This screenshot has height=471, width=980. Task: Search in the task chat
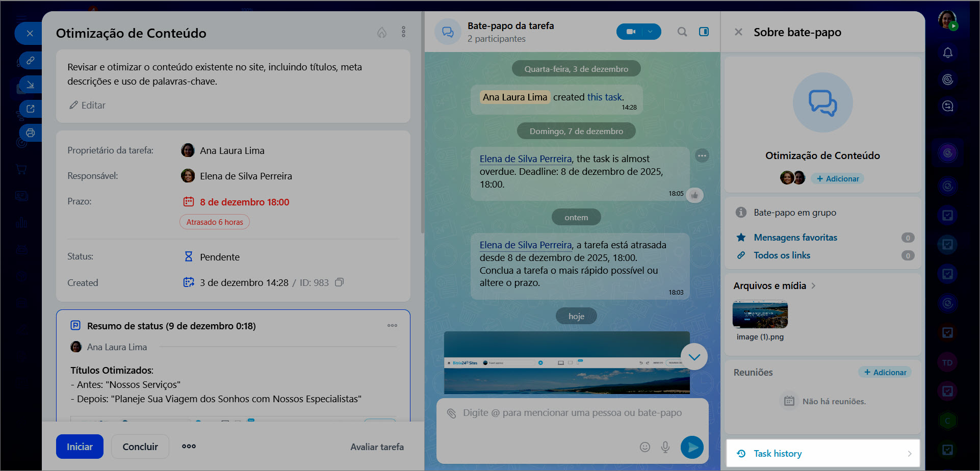682,32
